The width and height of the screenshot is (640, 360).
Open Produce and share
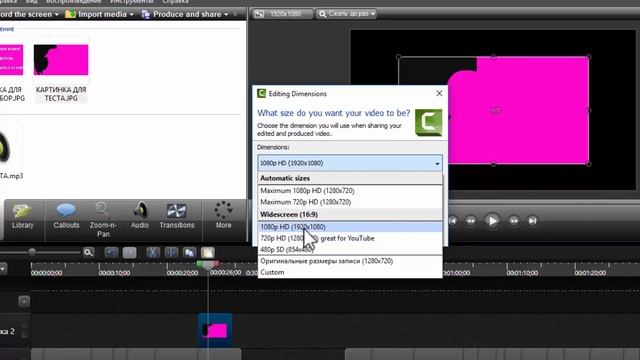click(x=184, y=14)
